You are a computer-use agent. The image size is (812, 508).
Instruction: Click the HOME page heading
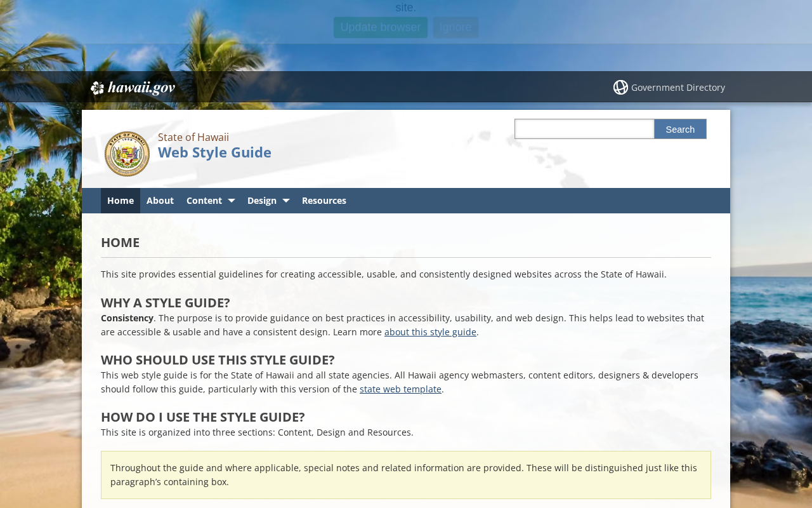coord(121,243)
